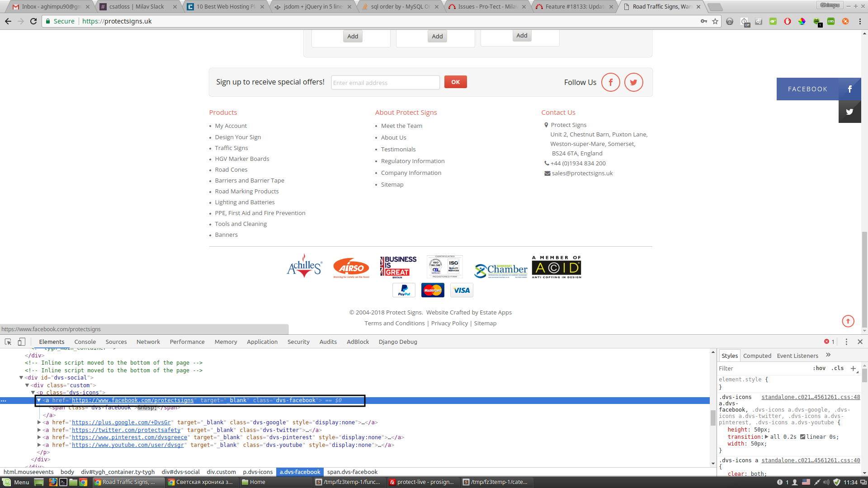Bookmark this page with the star icon
Image resolution: width=868 pixels, height=488 pixels.
pos(715,21)
